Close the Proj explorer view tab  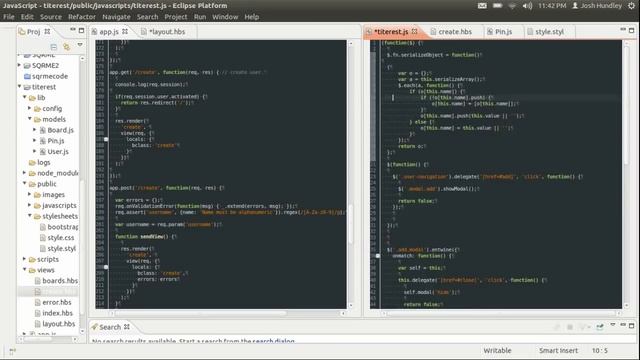click(x=47, y=31)
